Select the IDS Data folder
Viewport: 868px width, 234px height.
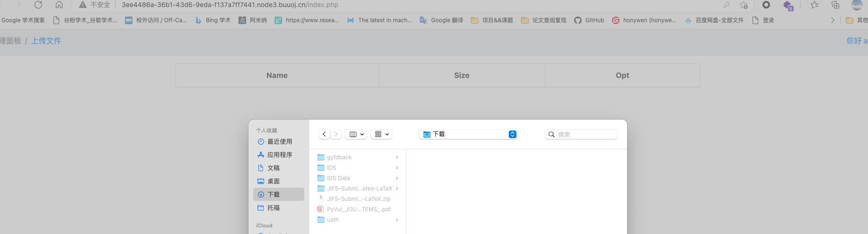358,178
